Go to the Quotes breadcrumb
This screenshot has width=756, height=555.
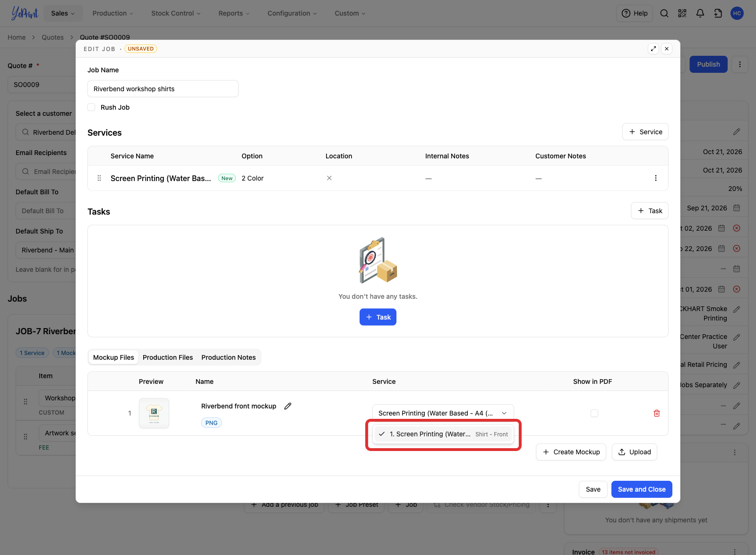(x=52, y=37)
